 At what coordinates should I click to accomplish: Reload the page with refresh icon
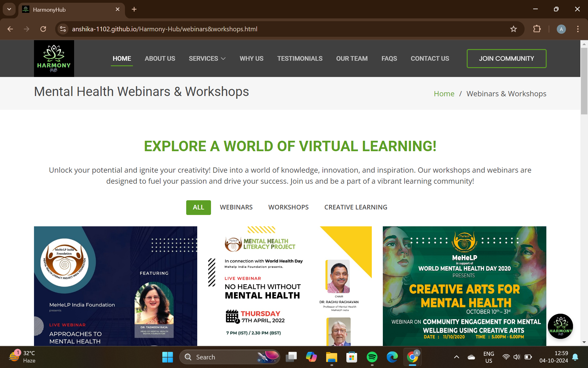pyautogui.click(x=43, y=29)
